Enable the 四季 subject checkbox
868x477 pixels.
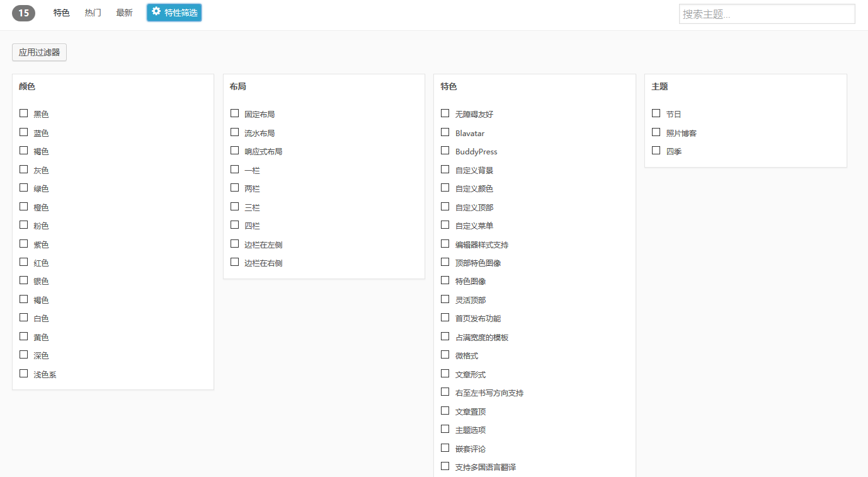pos(656,151)
